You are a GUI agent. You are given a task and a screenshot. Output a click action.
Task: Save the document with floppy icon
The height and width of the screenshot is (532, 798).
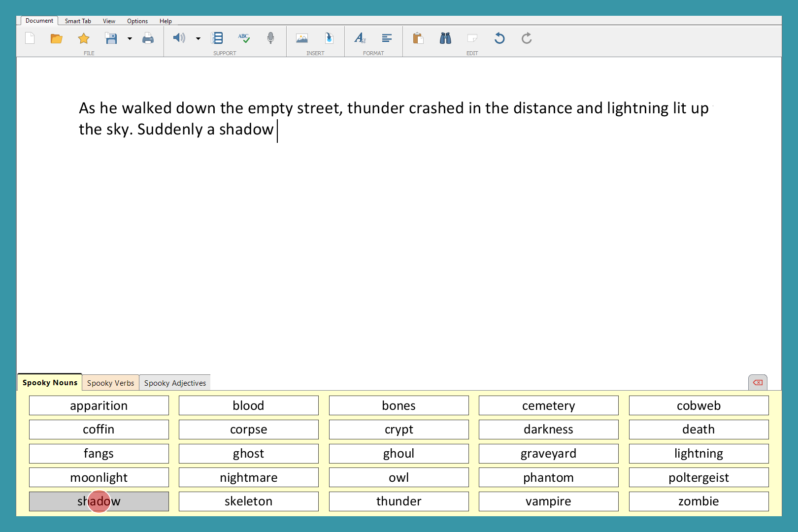[x=111, y=38]
